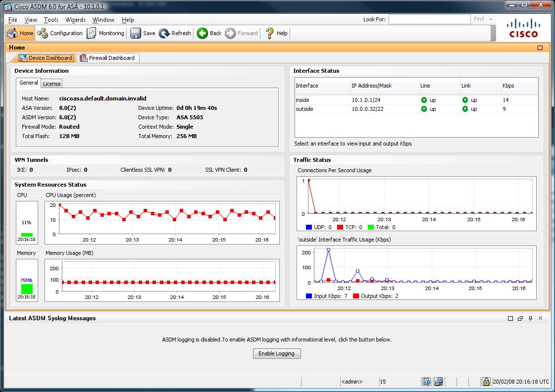Click the green Total legend swatch
The height and width of the screenshot is (392, 555).
371,228
